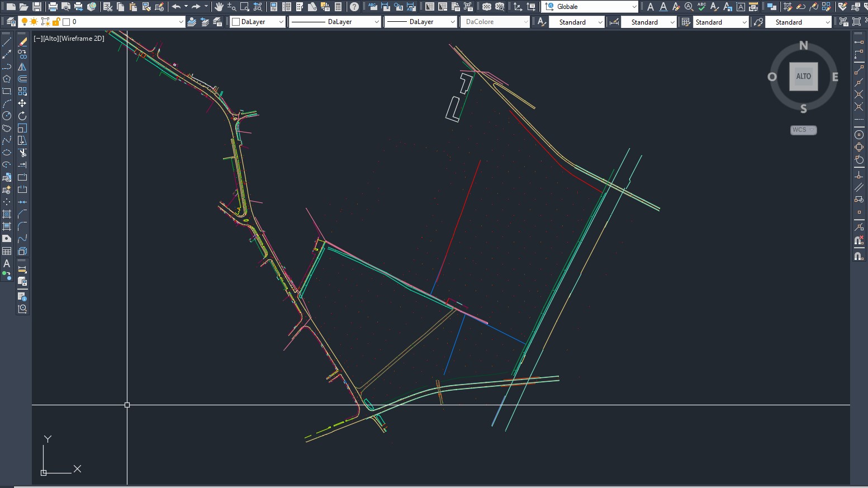Select the Circle drawing tool
This screenshot has width=868, height=488.
click(7, 116)
